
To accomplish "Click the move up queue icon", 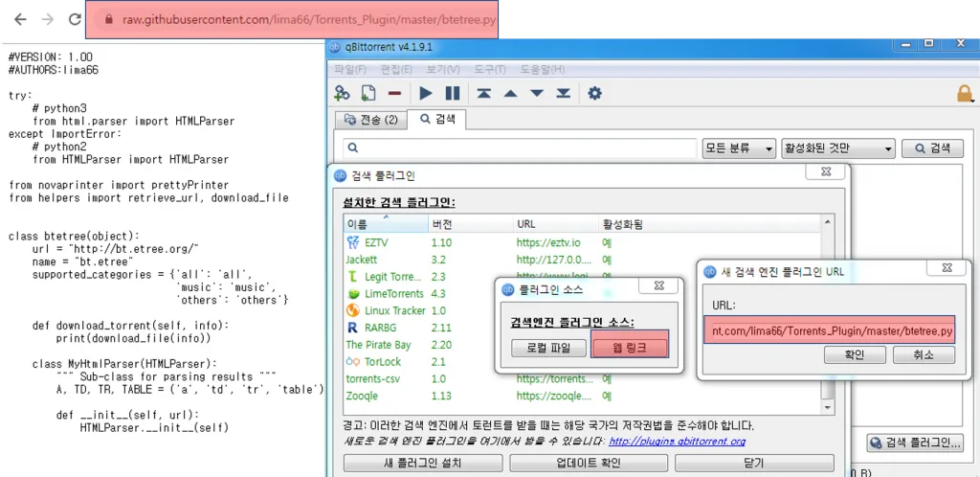I will [511, 93].
